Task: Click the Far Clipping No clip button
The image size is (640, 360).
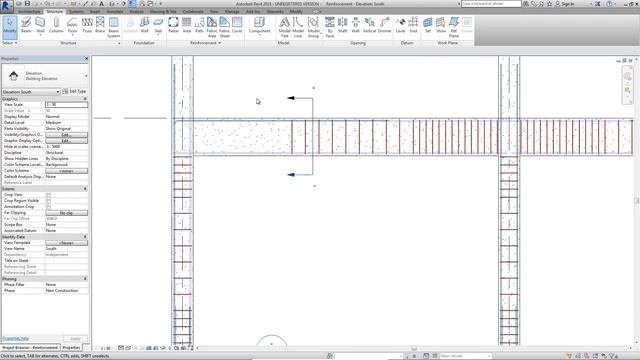Action: coord(67,213)
